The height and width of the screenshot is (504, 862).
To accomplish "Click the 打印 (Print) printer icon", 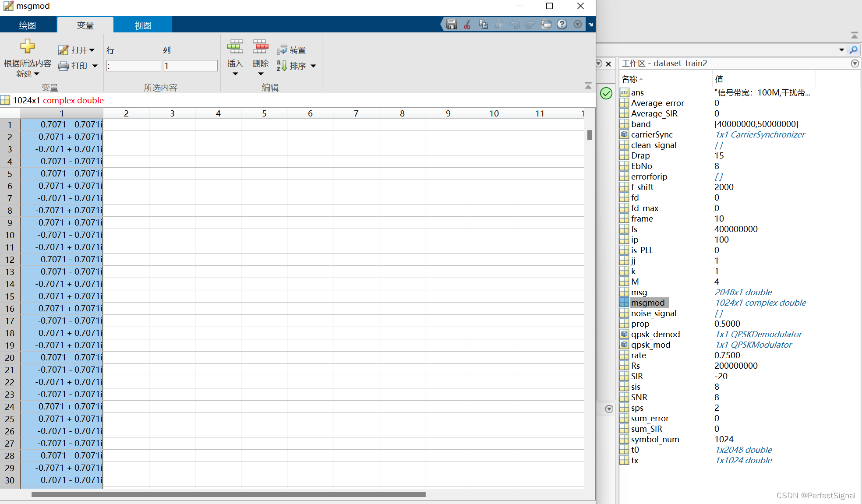I will [x=64, y=66].
